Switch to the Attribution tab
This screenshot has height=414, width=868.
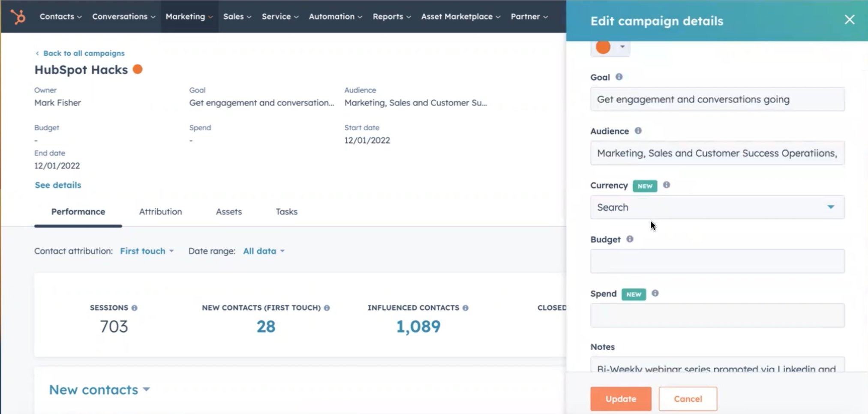click(x=160, y=212)
